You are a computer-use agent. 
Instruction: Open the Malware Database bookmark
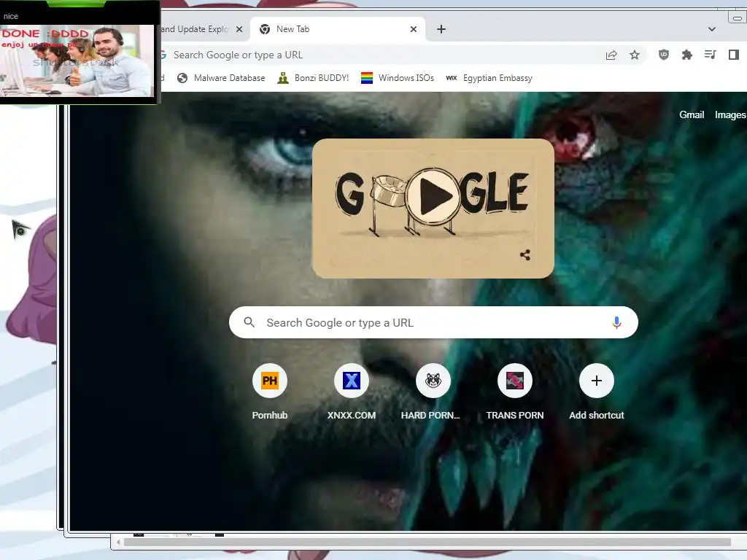(x=220, y=78)
